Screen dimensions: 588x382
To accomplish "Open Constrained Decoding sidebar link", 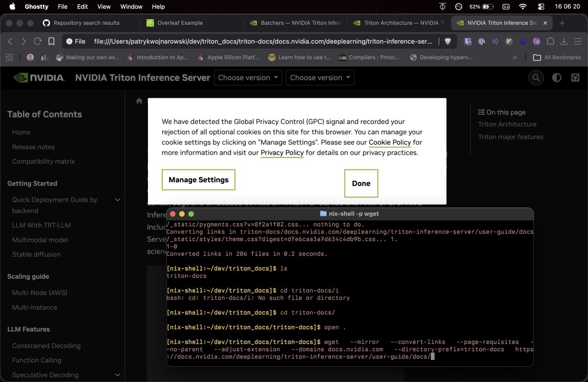I will pyautogui.click(x=46, y=346).
